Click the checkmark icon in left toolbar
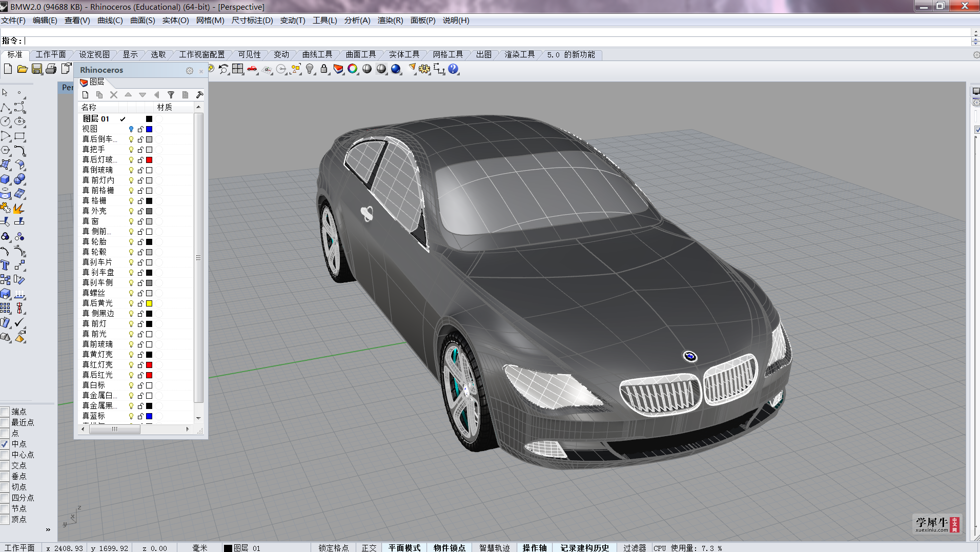This screenshot has width=980, height=552. 20,322
